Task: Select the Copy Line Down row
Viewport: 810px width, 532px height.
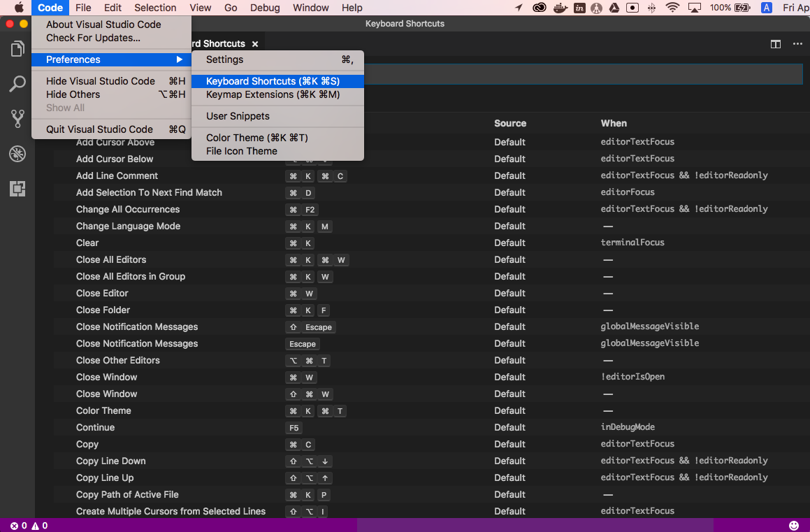Action: pos(431,461)
